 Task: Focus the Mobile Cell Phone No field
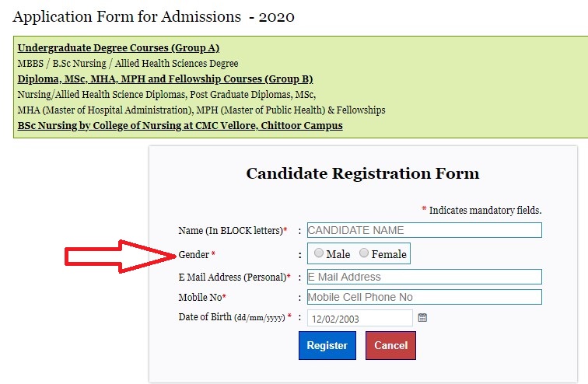424,297
